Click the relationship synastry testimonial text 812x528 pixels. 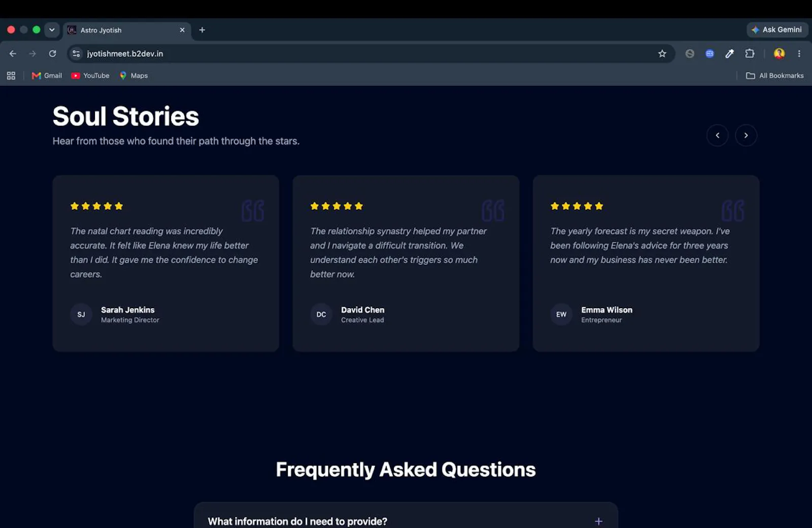(x=398, y=252)
